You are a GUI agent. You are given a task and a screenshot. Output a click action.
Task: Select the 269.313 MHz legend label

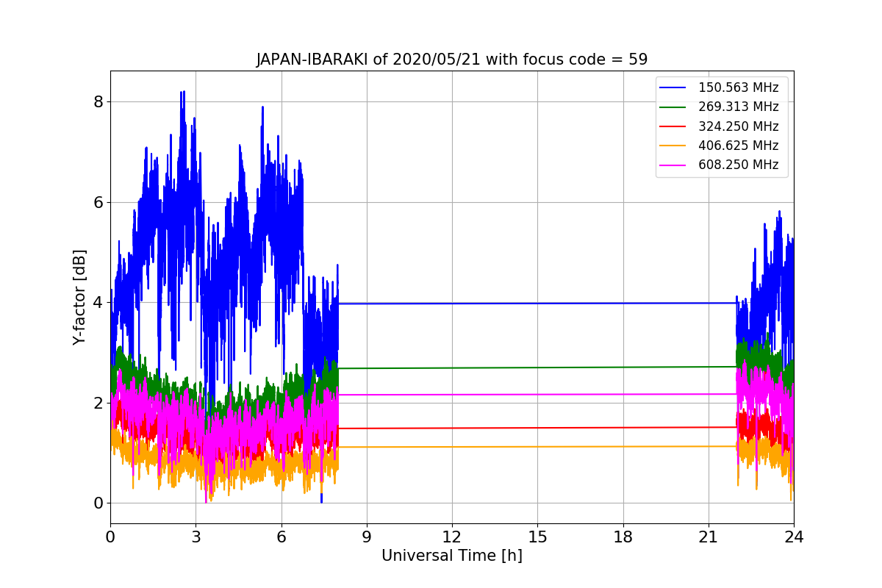click(738, 107)
